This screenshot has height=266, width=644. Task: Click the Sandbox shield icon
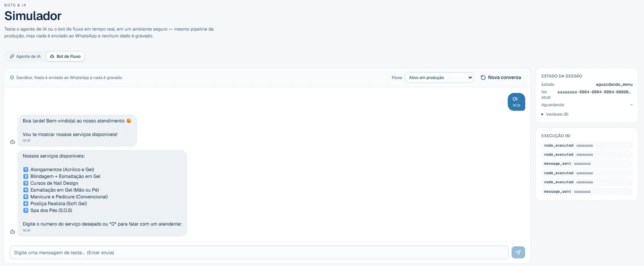(12, 78)
